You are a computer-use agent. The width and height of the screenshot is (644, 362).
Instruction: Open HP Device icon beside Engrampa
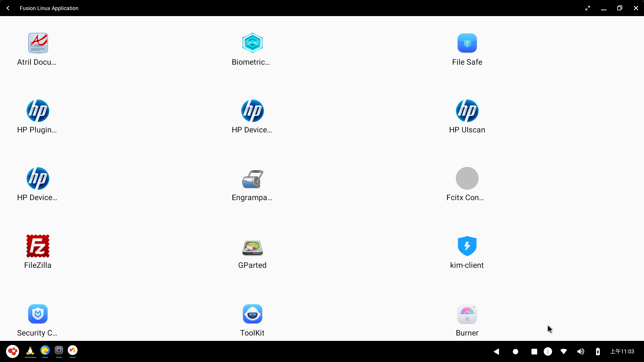click(38, 178)
